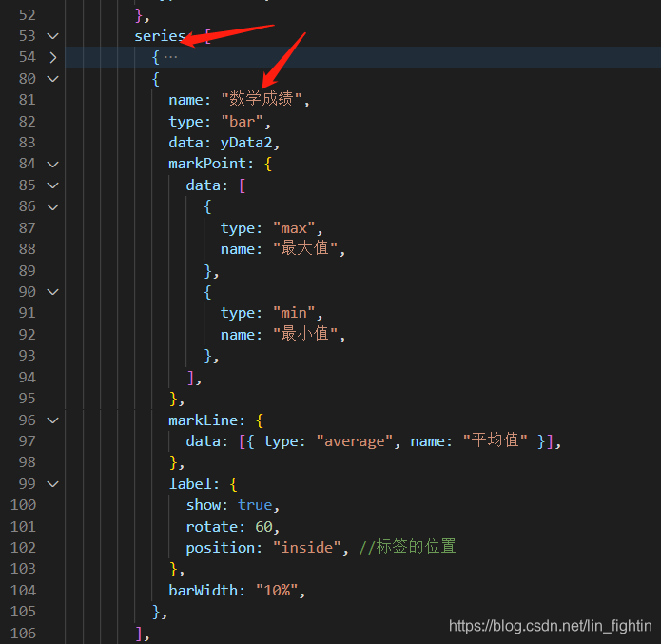Image resolution: width=661 pixels, height=644 pixels.
Task: Click the true value after show
Action: 255,505
